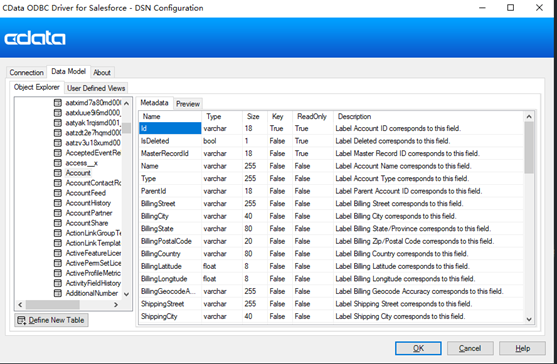Click object tree scroll right arrow
The width and height of the screenshot is (557, 364).
click(116, 305)
